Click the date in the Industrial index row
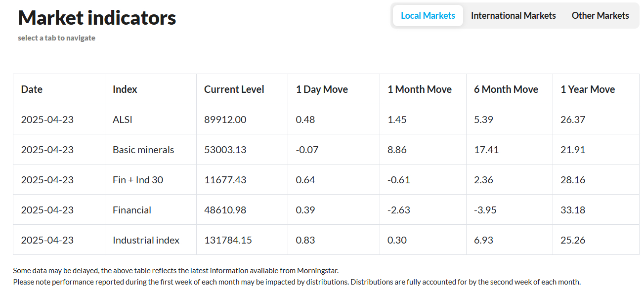This screenshot has height=288, width=644. (47, 240)
